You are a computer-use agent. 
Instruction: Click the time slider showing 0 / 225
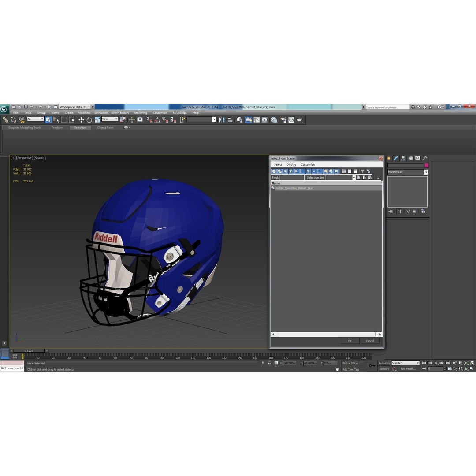tap(29, 351)
